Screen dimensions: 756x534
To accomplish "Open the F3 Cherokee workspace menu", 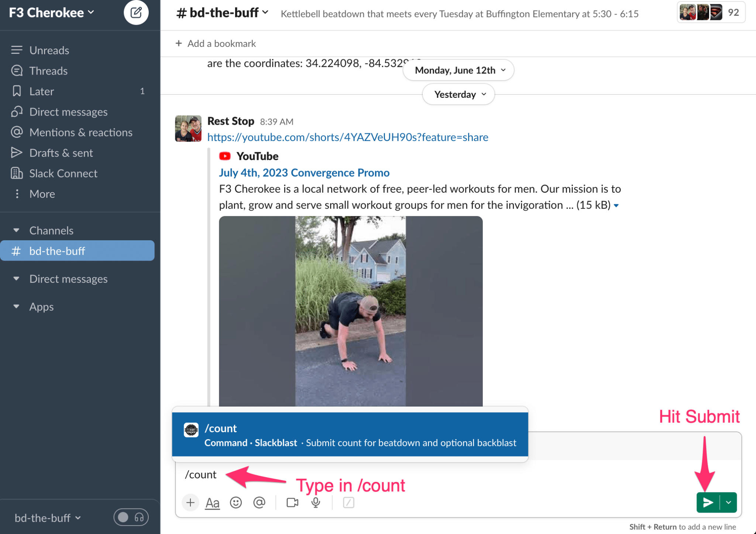I will coord(51,13).
